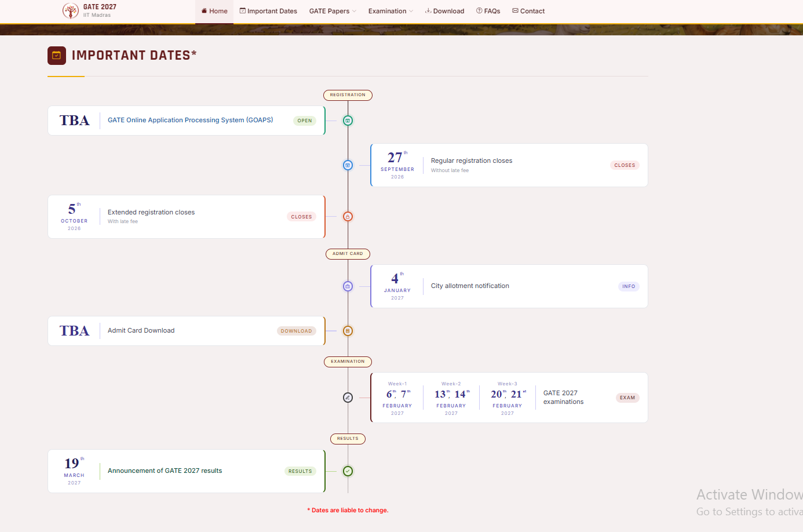
Task: Click the GATE 2027 tree logo
Action: (x=70, y=10)
